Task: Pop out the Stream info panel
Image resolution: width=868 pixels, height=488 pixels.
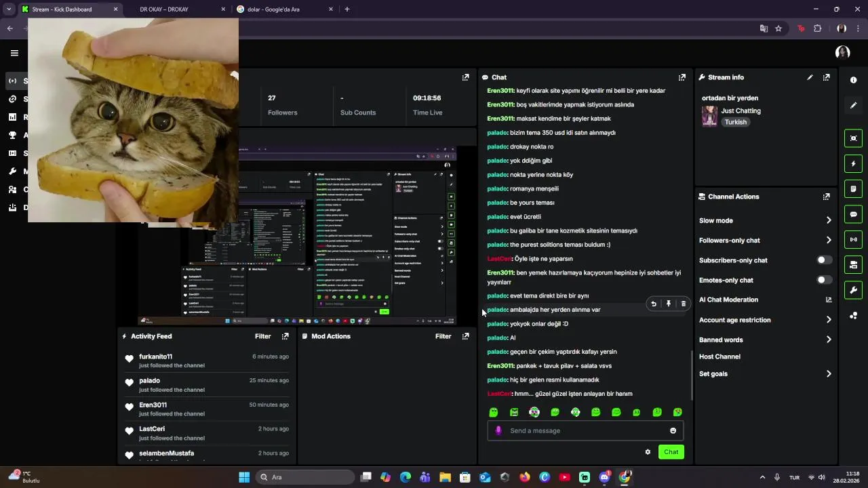Action: [x=826, y=77]
